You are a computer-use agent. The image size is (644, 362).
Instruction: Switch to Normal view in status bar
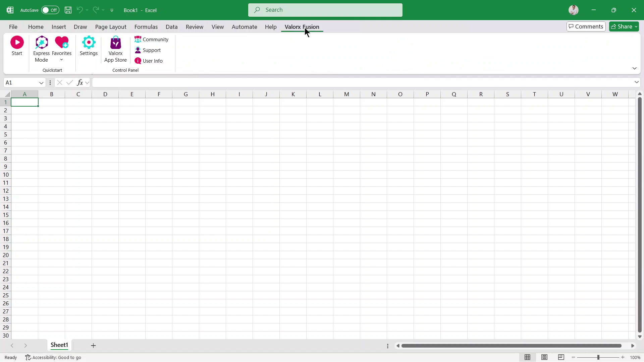pyautogui.click(x=527, y=357)
